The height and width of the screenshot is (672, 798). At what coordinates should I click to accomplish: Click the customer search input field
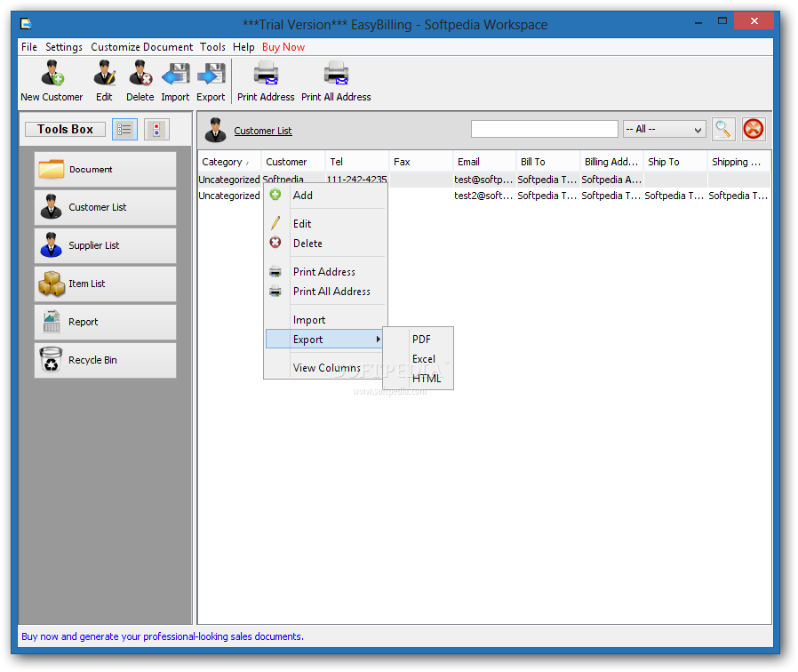544,129
